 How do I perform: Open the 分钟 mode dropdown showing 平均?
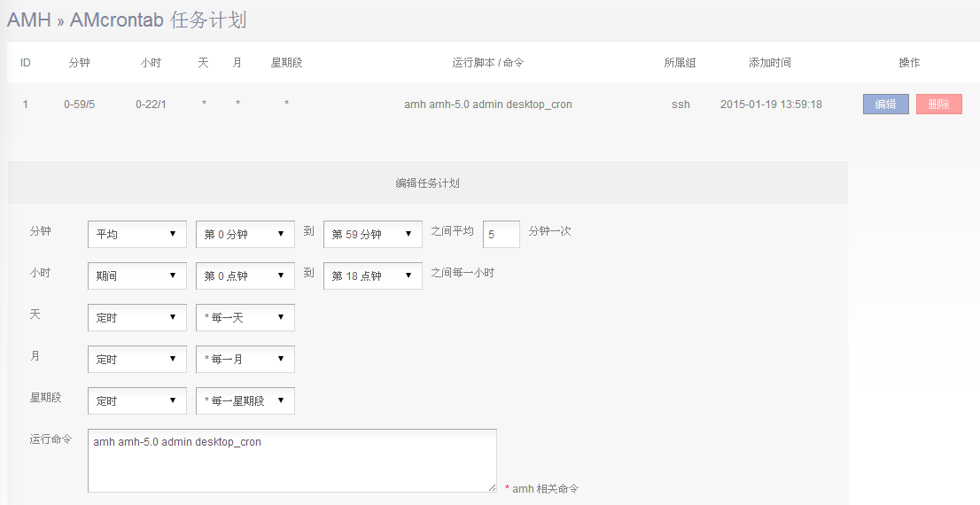click(x=137, y=234)
